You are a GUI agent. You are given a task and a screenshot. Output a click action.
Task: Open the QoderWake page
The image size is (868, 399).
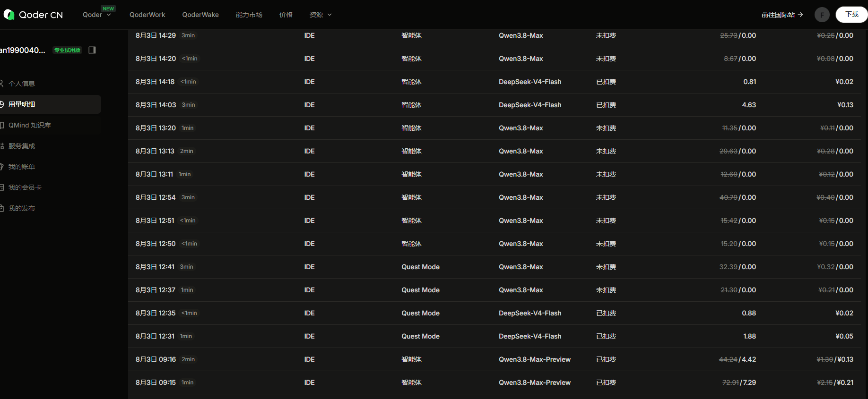[200, 15]
